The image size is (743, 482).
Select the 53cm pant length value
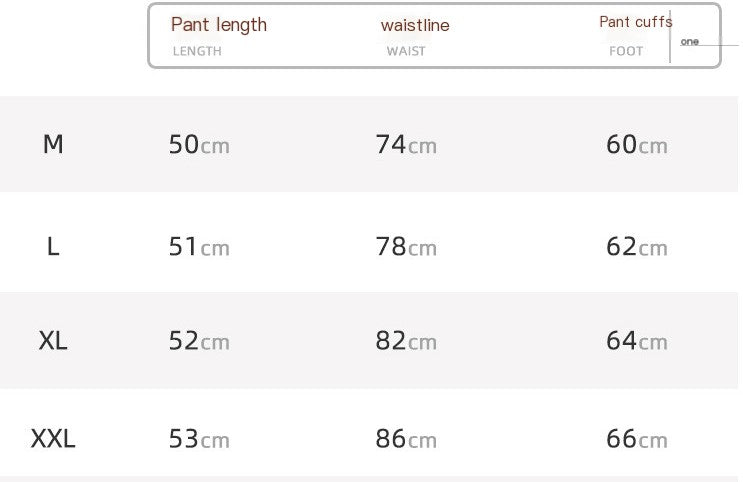199,438
